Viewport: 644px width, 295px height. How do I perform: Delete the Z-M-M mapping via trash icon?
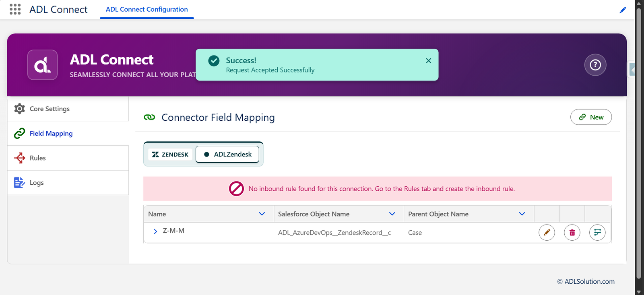point(572,232)
